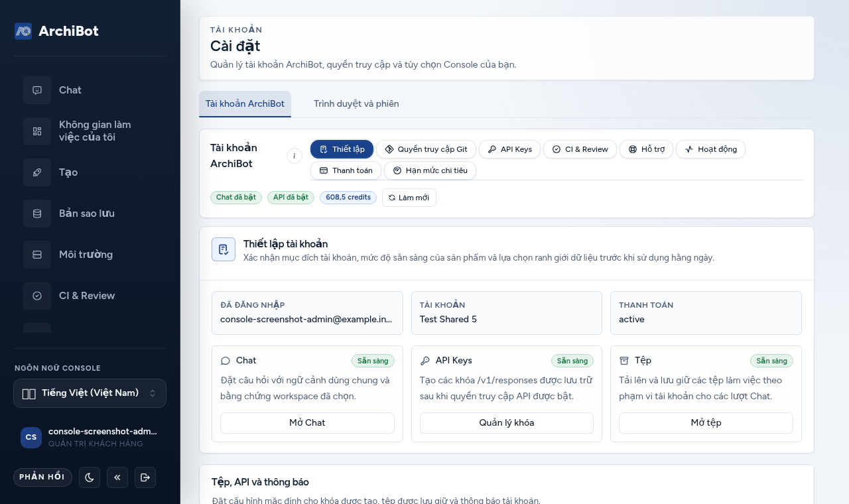Click the active billing status value
Viewport: 849px width, 504px height.
tap(631, 319)
